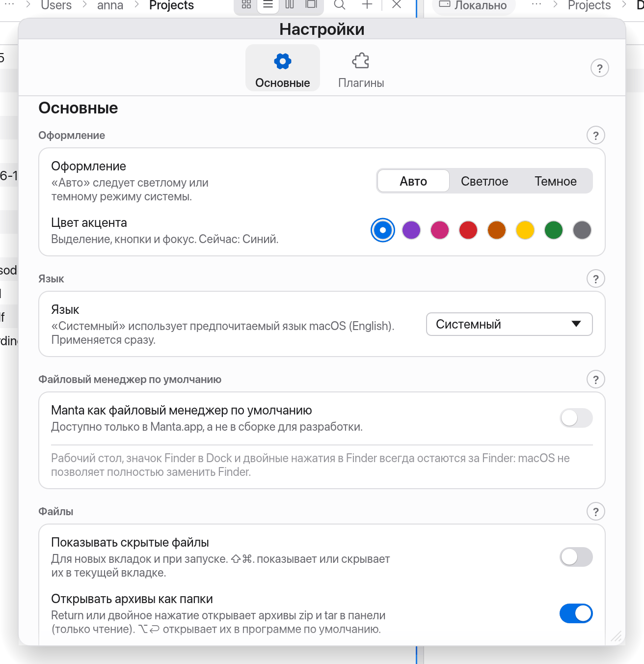Screen dimensions: 644x664
Task: Add a new tab with plus icon
Action: pos(367,5)
